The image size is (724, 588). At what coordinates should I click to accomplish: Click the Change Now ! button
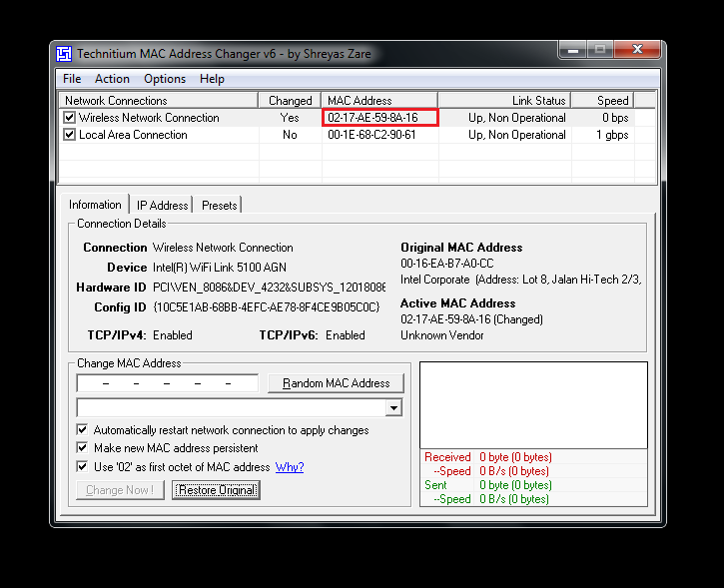coord(120,490)
